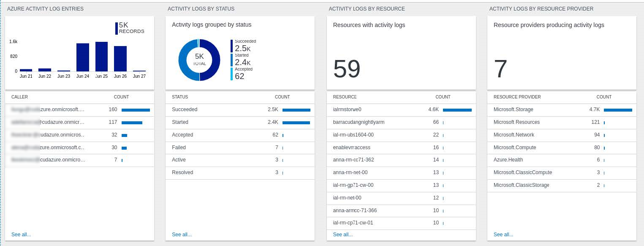Open the first See all link under caller list

pos(21,235)
